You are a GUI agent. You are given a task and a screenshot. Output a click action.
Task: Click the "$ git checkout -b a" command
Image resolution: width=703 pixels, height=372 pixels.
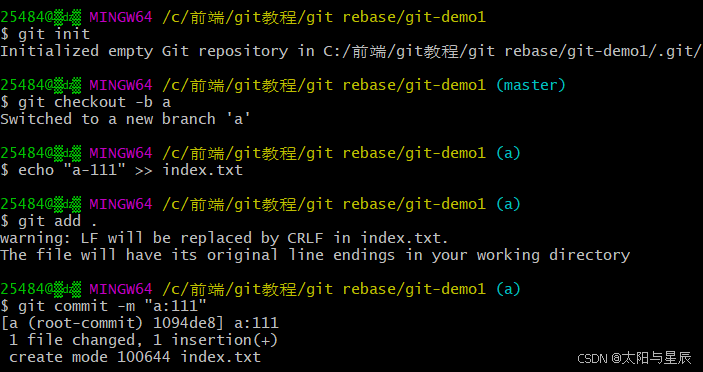pyautogui.click(x=86, y=102)
